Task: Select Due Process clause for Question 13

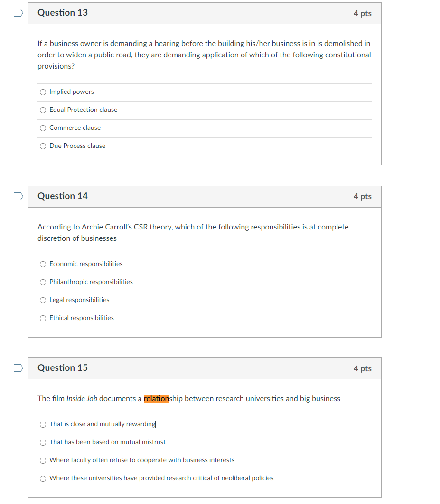Action: [43, 146]
